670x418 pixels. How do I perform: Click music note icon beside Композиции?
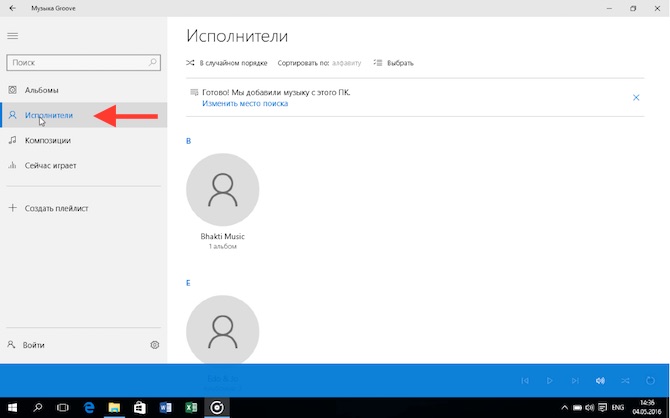tap(12, 140)
